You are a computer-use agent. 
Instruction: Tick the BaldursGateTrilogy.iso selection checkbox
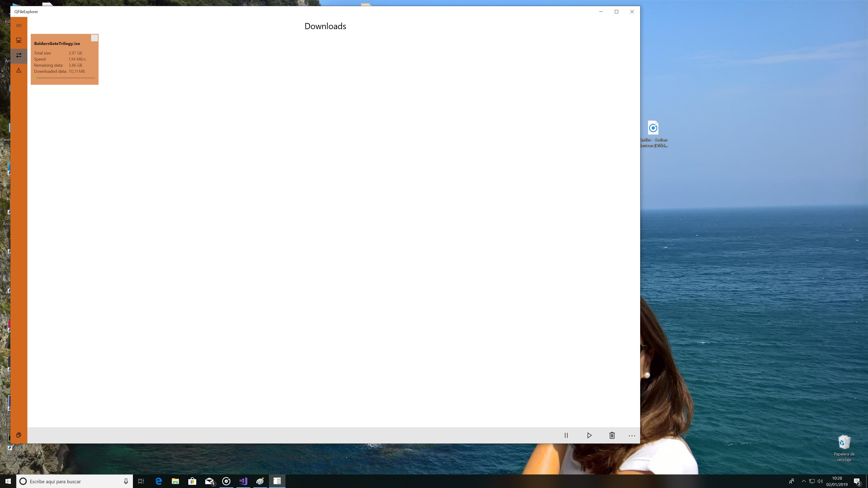[x=94, y=38]
